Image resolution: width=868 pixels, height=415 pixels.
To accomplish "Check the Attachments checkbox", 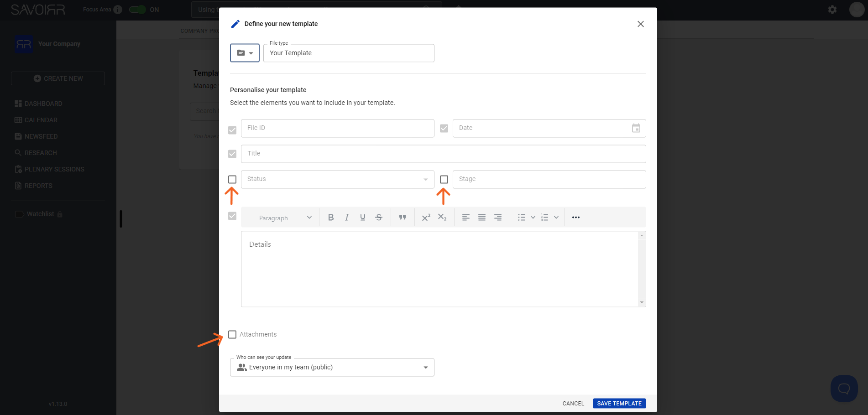I will 232,335.
